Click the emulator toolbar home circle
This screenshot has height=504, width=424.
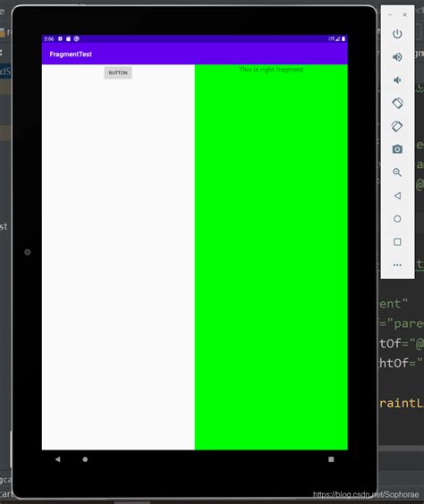tap(397, 219)
